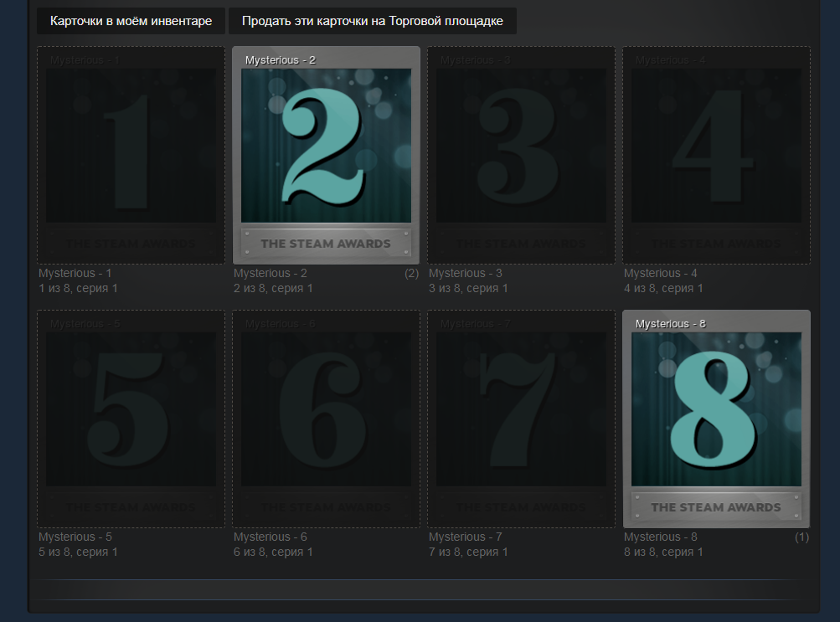Click the caption 'Mysterious - 2' below card
The width and height of the screenshot is (840, 622).
270,273
